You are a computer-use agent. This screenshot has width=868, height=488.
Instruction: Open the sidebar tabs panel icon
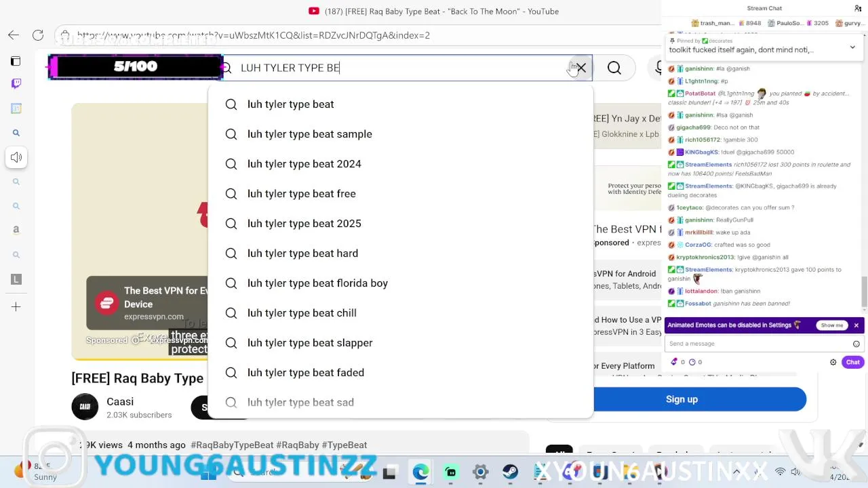coord(16,61)
